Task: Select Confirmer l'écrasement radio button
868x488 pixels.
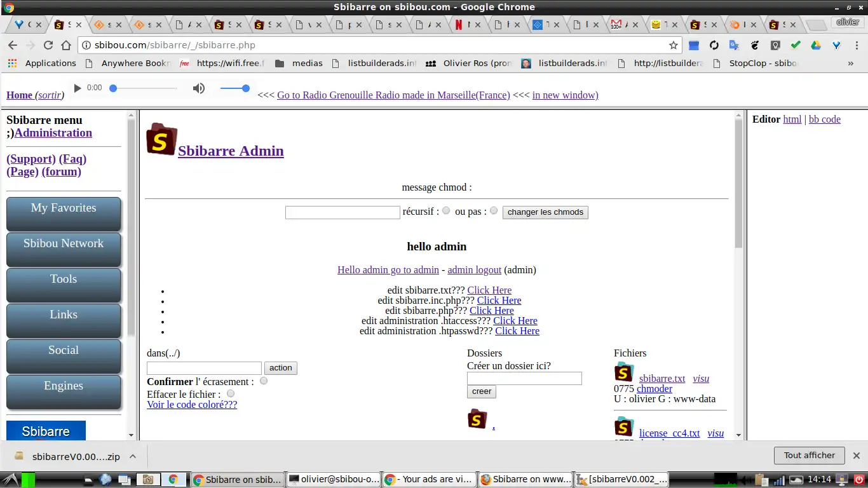Action: (x=264, y=381)
